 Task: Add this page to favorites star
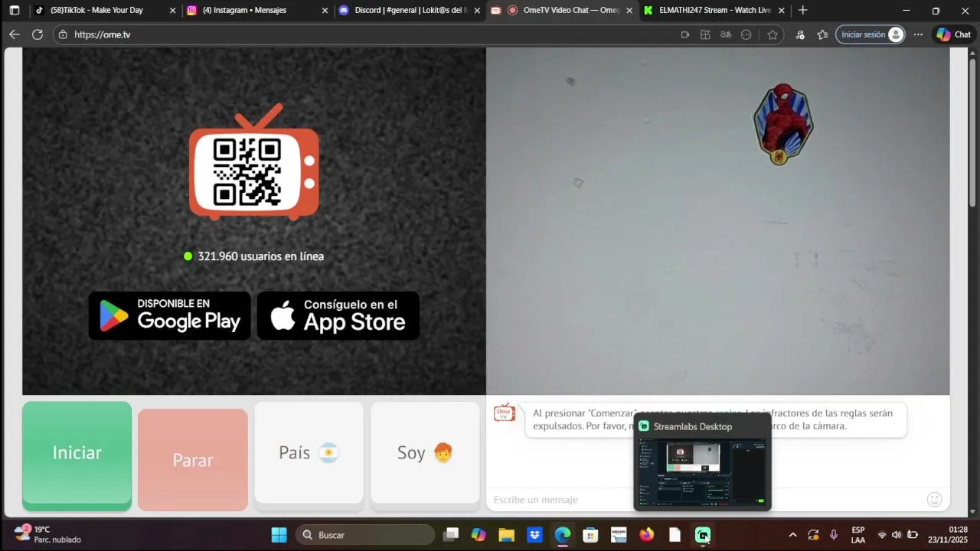tap(773, 34)
